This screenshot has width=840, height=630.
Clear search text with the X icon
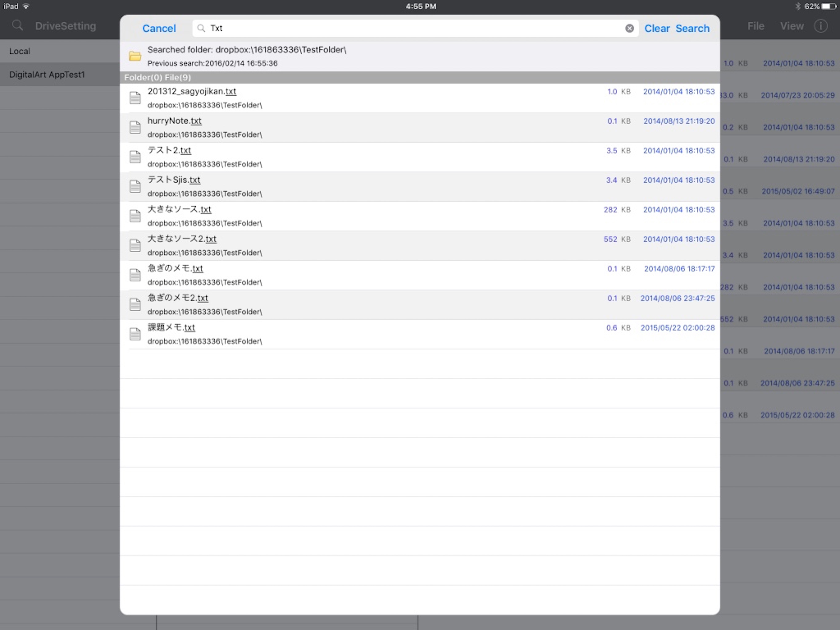tap(629, 28)
